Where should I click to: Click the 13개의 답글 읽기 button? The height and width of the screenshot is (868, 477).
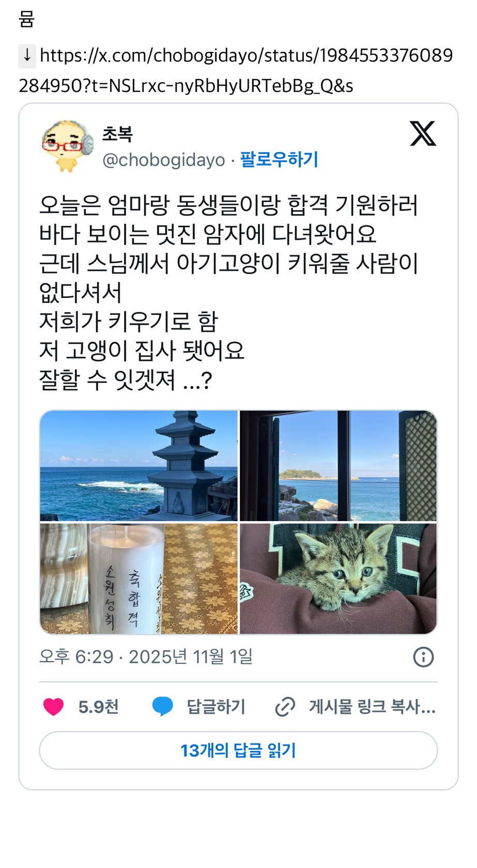[238, 750]
